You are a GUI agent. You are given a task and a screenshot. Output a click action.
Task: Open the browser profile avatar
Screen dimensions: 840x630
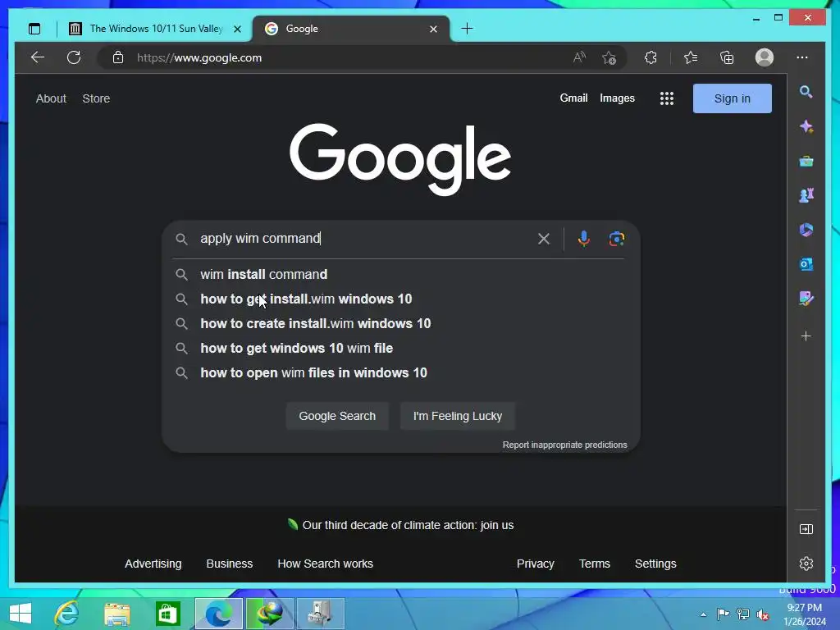point(765,57)
